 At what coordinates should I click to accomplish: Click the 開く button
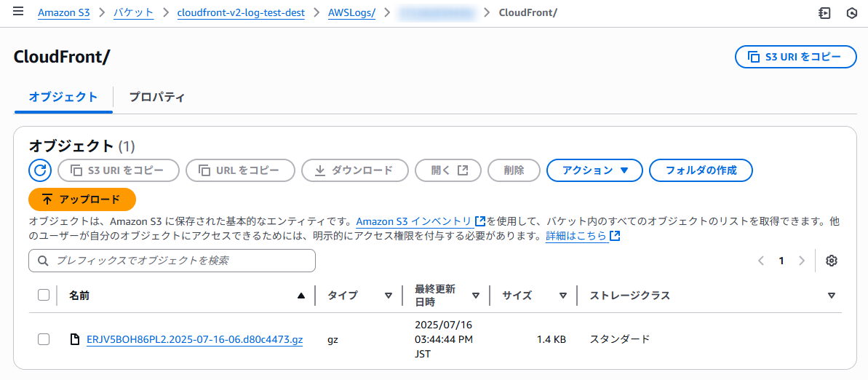pyautogui.click(x=448, y=170)
